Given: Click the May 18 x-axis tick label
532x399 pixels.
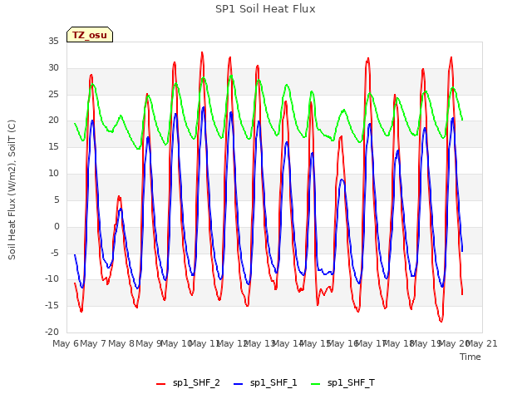Looking at the screenshot, I should [399, 343].
